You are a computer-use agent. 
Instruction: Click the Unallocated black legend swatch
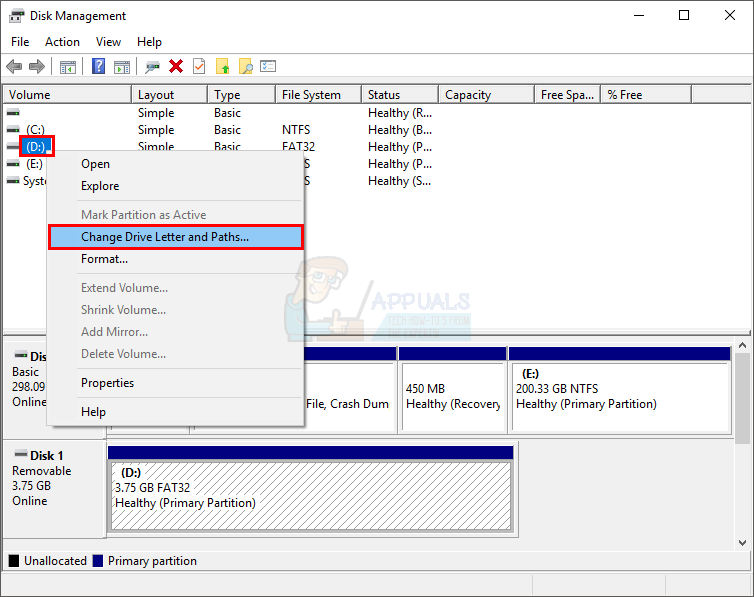[14, 561]
